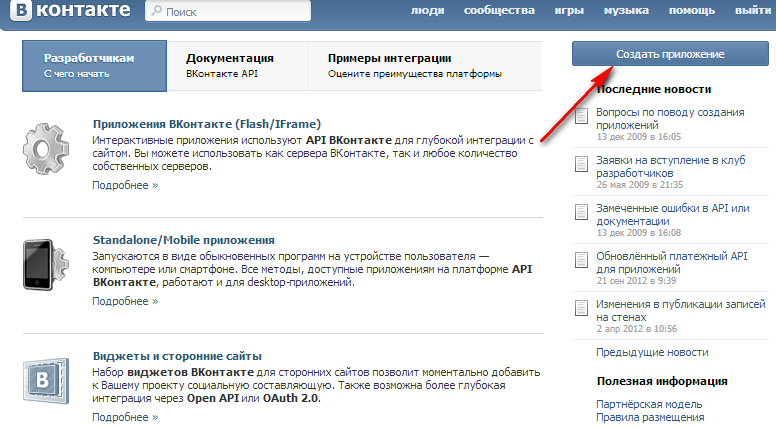776x428 pixels.
Task: Click date text 26 мая 2009 в 21:35
Action: (640, 185)
